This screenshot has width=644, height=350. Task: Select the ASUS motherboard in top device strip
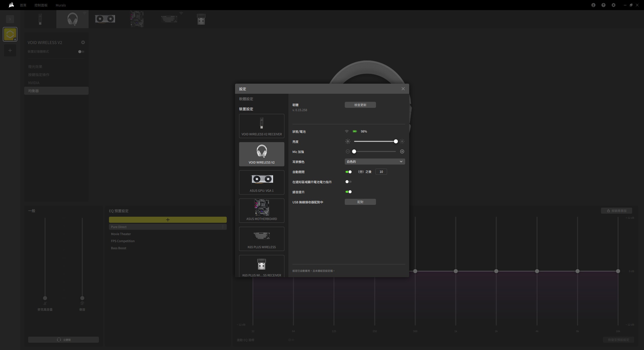137,19
